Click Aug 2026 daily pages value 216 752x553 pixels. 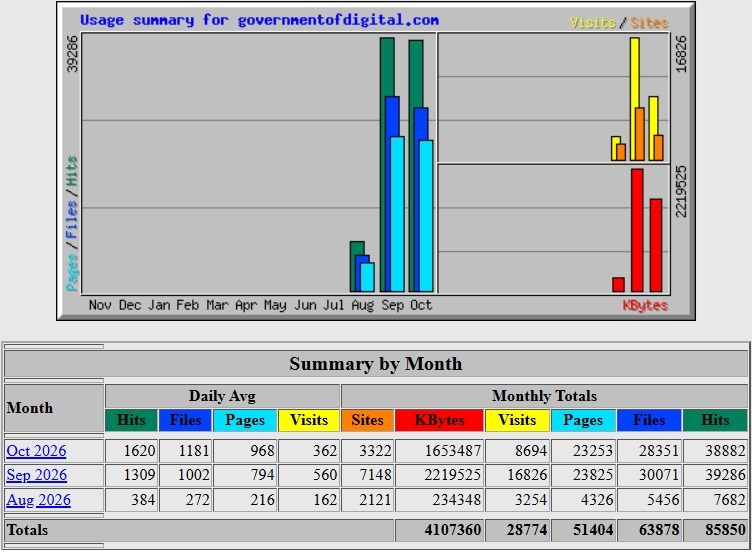coord(262,500)
